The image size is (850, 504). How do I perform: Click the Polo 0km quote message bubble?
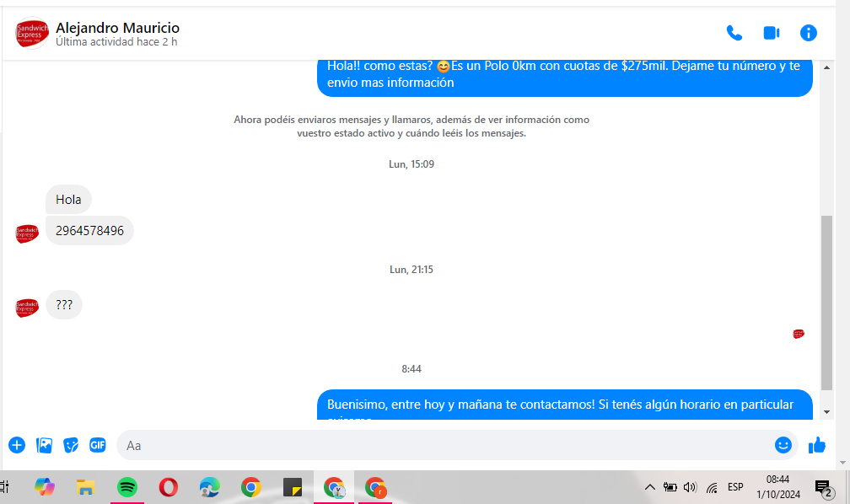pyautogui.click(x=564, y=77)
